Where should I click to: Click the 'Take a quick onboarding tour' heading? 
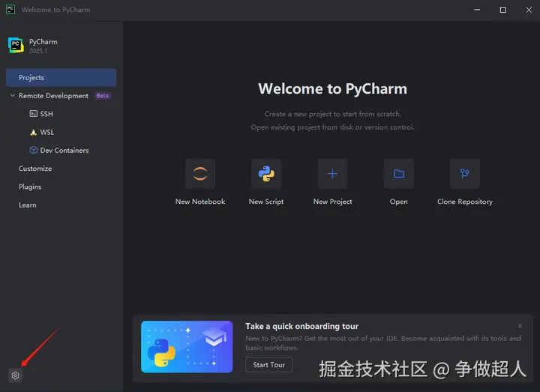tap(302, 326)
